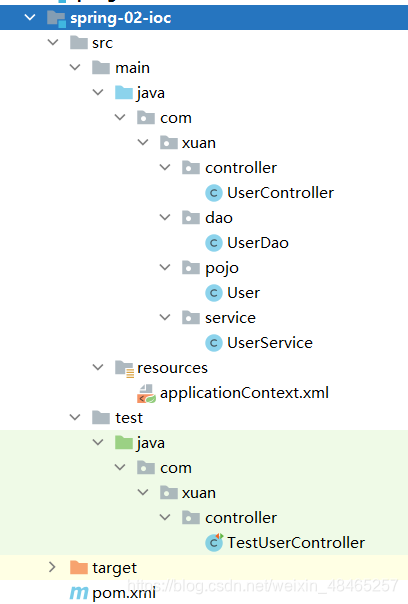
Task: Click the User class icon
Action: (214, 293)
